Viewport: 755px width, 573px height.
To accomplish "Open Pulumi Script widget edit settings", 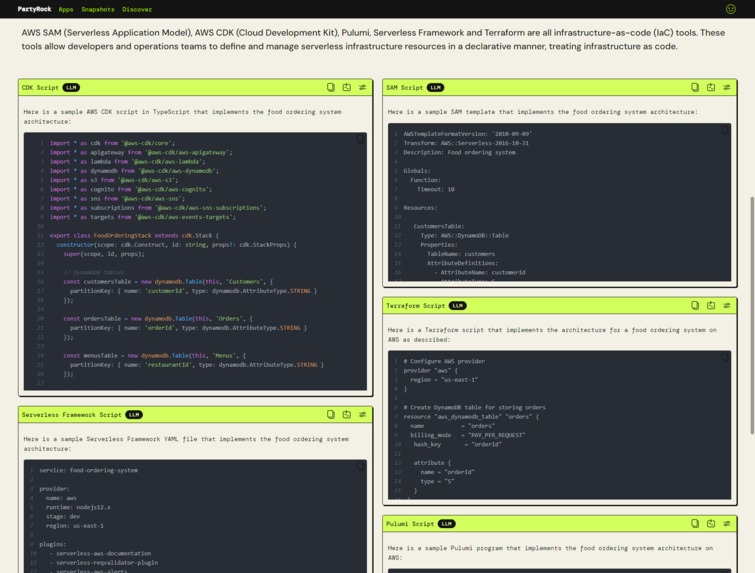I will [727, 523].
